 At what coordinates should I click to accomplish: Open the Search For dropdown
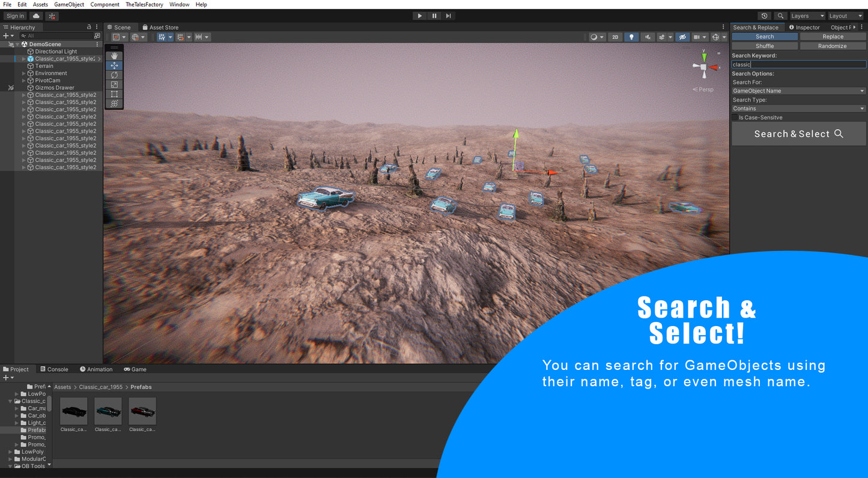(798, 91)
